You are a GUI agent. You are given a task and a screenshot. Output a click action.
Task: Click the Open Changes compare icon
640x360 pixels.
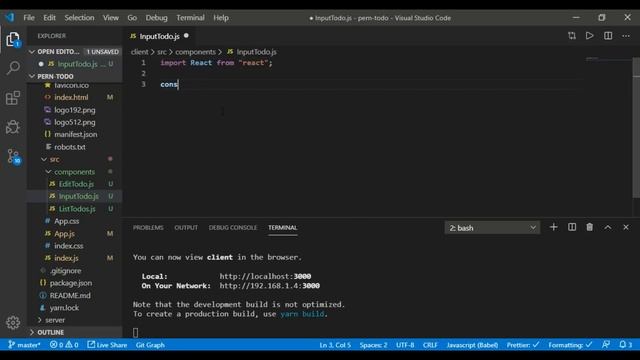(x=572, y=36)
